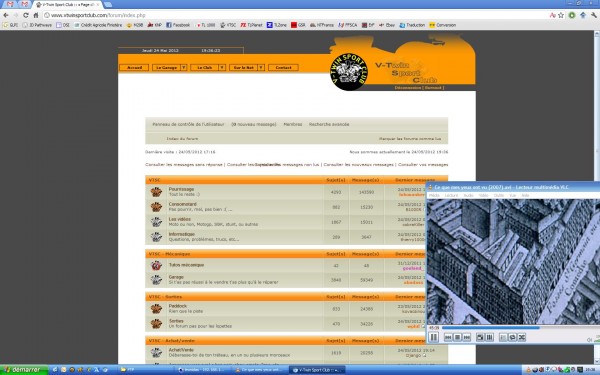Click VLC next track button
600x375 pixels.
[x=466, y=337]
